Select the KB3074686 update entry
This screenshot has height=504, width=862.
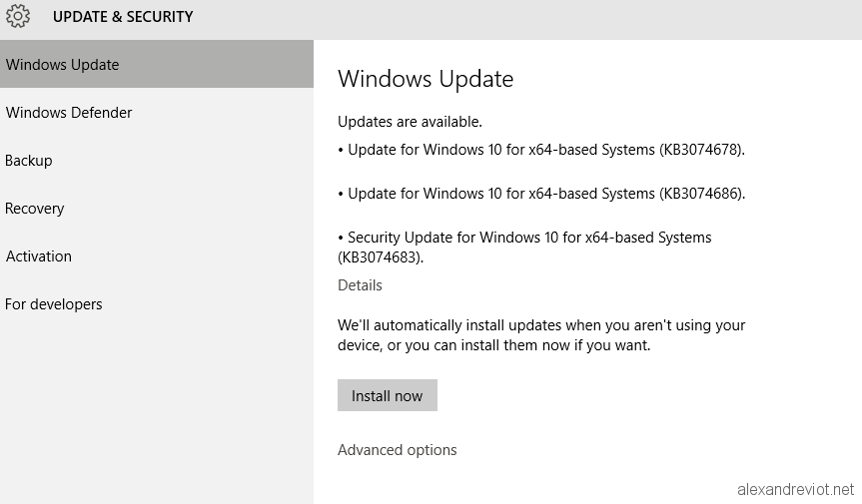pyautogui.click(x=541, y=194)
